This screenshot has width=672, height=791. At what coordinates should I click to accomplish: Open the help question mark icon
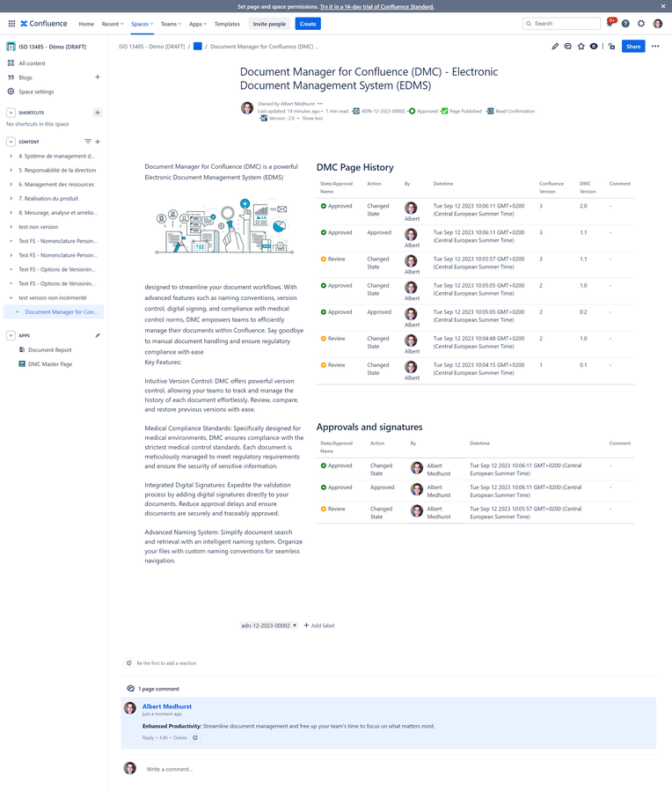(x=625, y=24)
